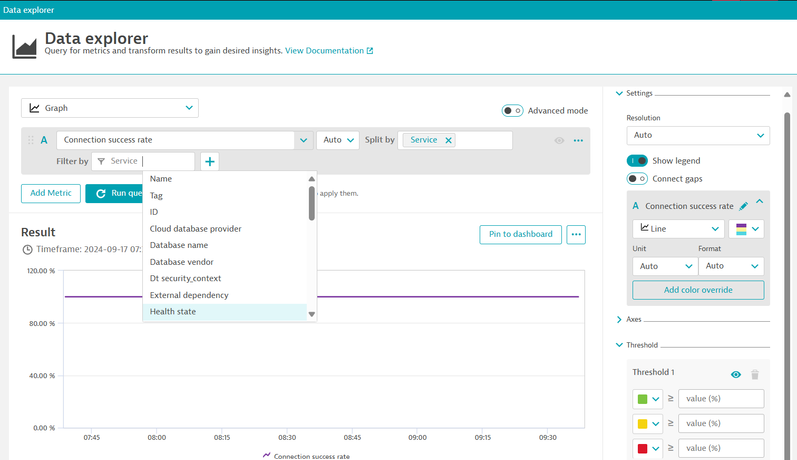The width and height of the screenshot is (797, 460).
Task: Enable Connect gaps switch
Action: (x=637, y=179)
